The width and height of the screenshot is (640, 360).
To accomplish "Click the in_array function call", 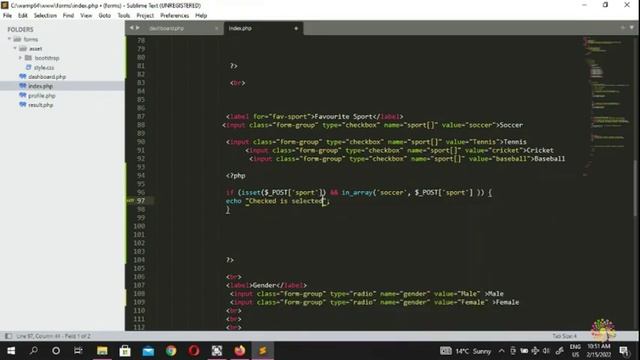I will (357, 193).
